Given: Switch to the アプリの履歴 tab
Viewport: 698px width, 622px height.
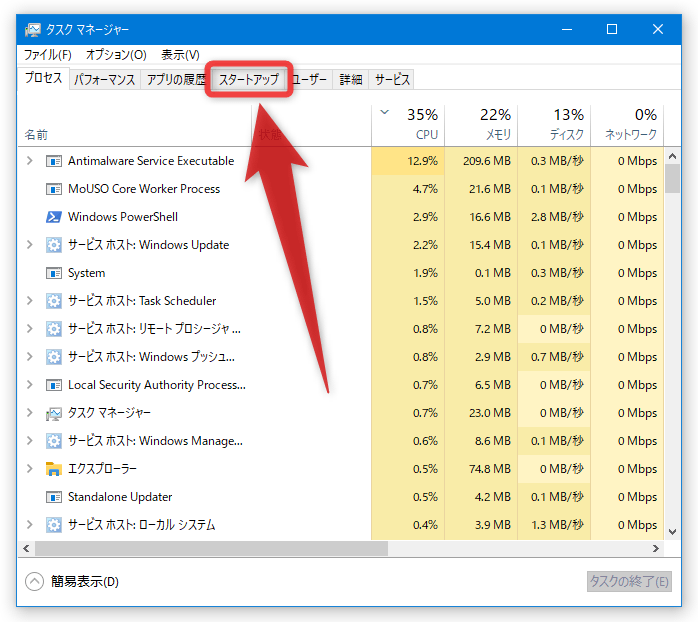Looking at the screenshot, I should click(176, 80).
